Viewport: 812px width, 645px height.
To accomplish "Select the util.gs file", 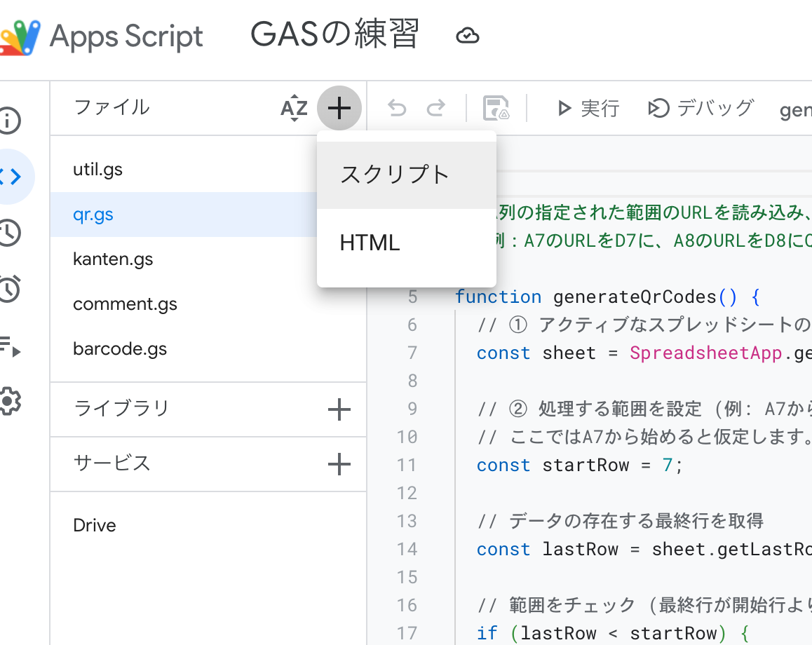I will pos(97,169).
